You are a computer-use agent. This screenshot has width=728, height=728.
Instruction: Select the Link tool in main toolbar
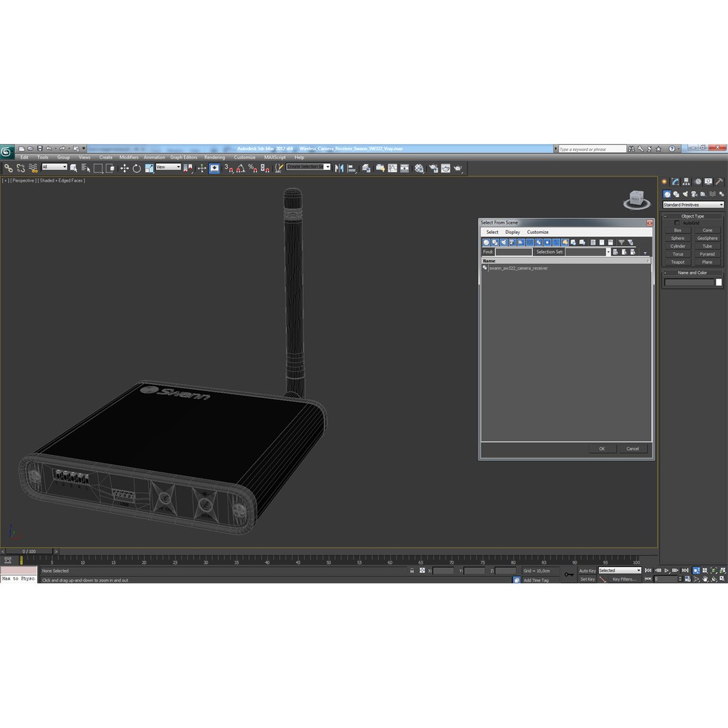[8, 168]
